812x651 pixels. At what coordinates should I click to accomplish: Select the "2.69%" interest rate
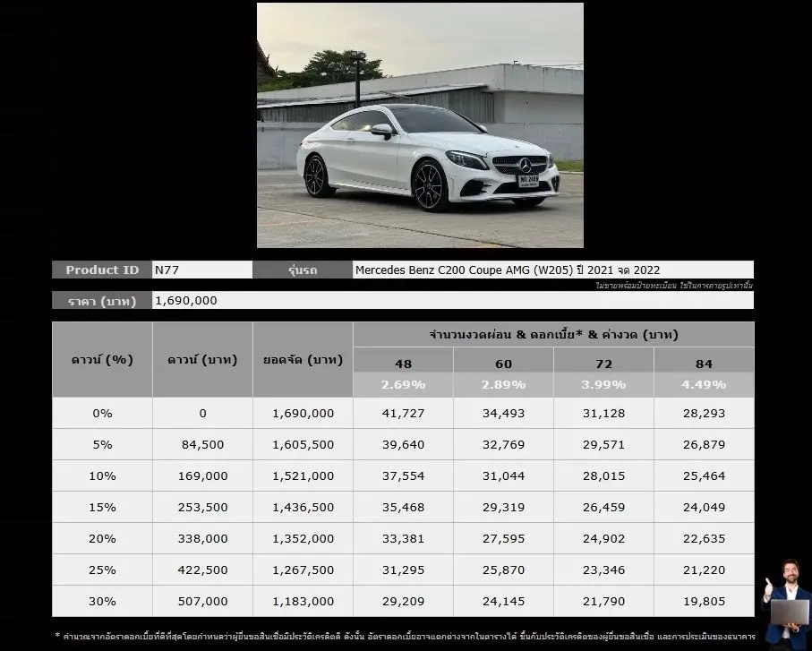point(403,385)
